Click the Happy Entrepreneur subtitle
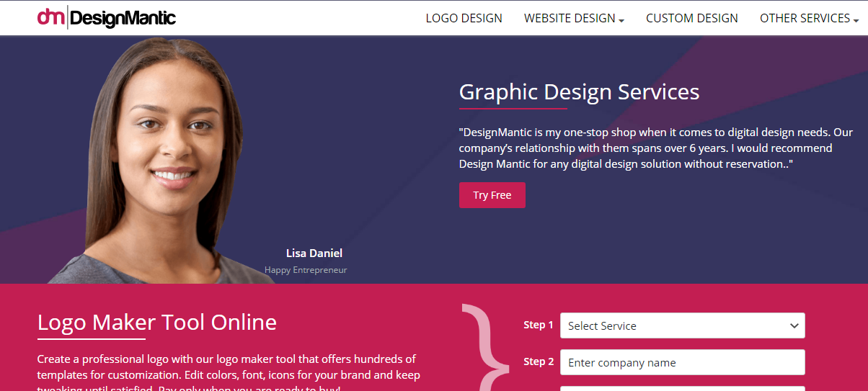 [306, 270]
